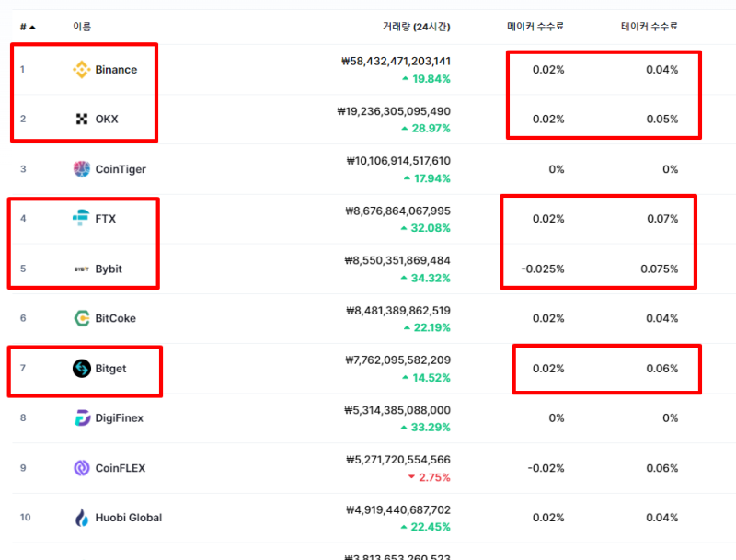736x560 pixels.
Task: Select Bybit maker fee -0.025%
Action: pyautogui.click(x=543, y=269)
